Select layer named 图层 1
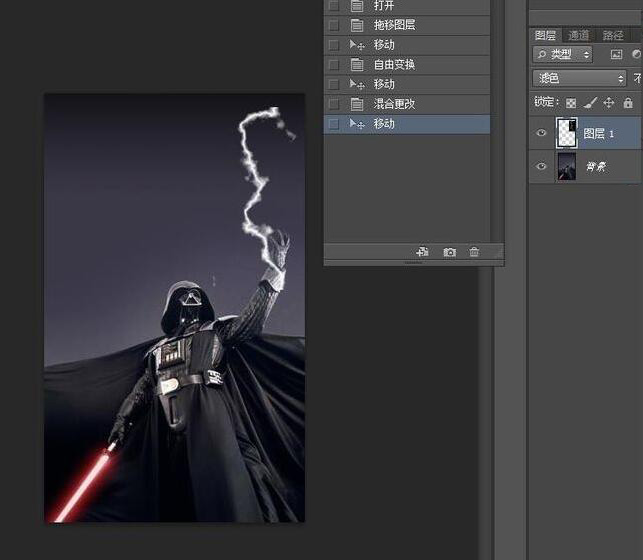The height and width of the screenshot is (560, 643). point(599,134)
